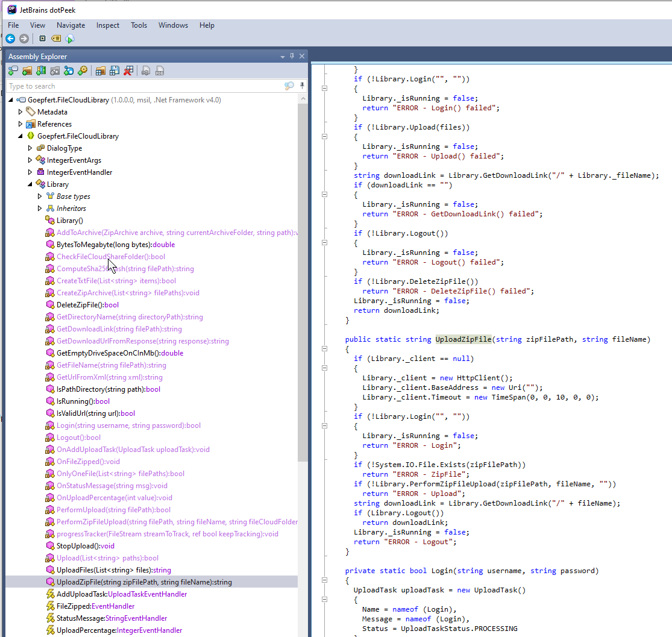672x637 pixels.
Task: Select BytesToMegabyte(long bytes):double
Action: pyautogui.click(x=116, y=245)
